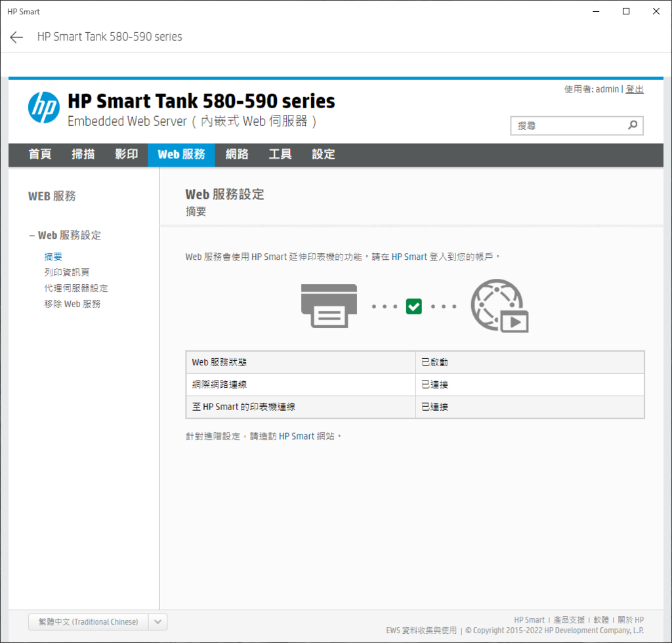Screen dimensions: 672x643
Task: Open 列印資訊頁 in sidebar
Action: pos(67,272)
